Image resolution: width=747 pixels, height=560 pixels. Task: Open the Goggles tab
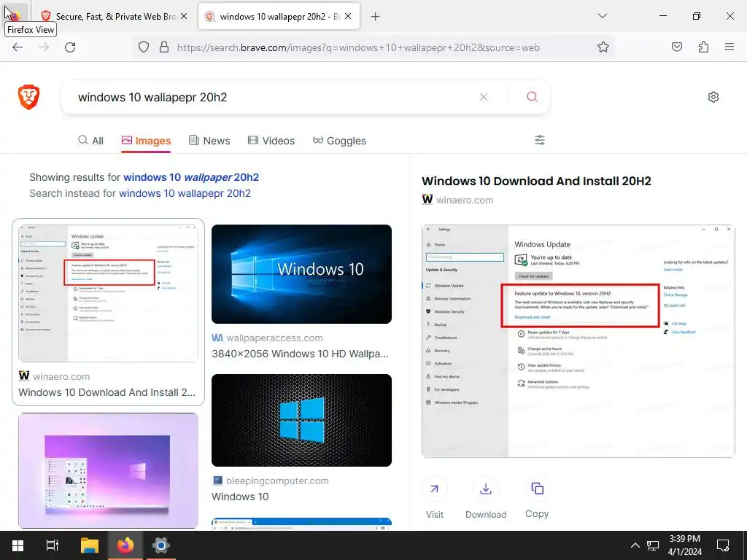pos(339,141)
